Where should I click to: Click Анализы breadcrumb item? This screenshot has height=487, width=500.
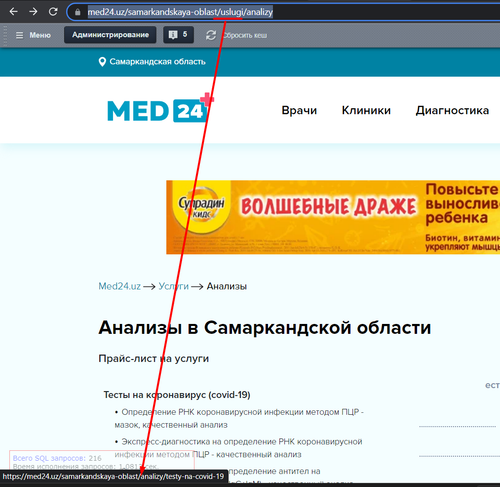point(227,286)
